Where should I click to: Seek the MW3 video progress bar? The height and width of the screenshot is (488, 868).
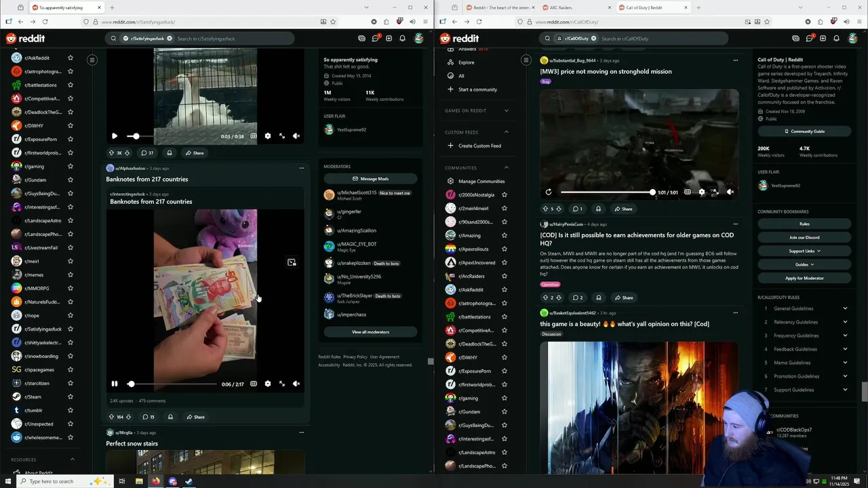pos(607,192)
